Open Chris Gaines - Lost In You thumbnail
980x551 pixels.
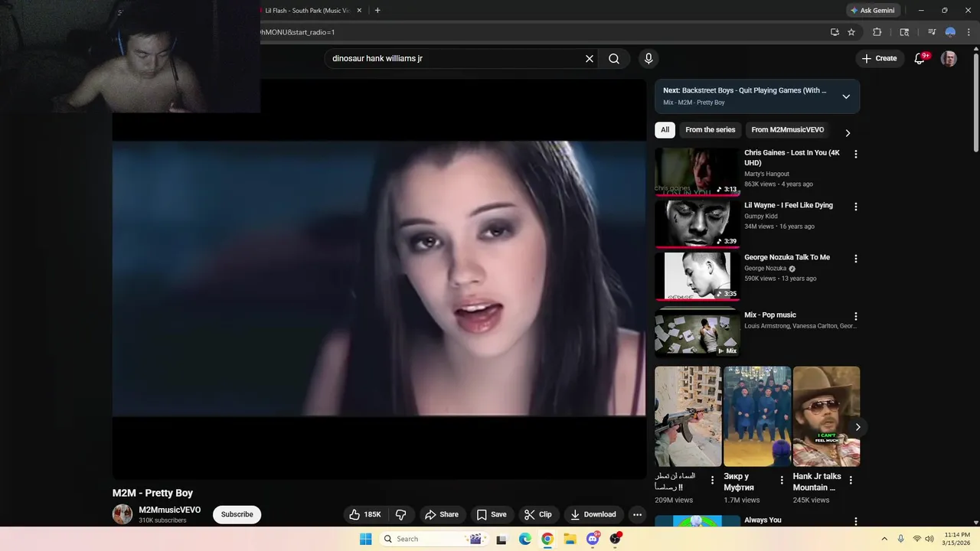tap(697, 172)
